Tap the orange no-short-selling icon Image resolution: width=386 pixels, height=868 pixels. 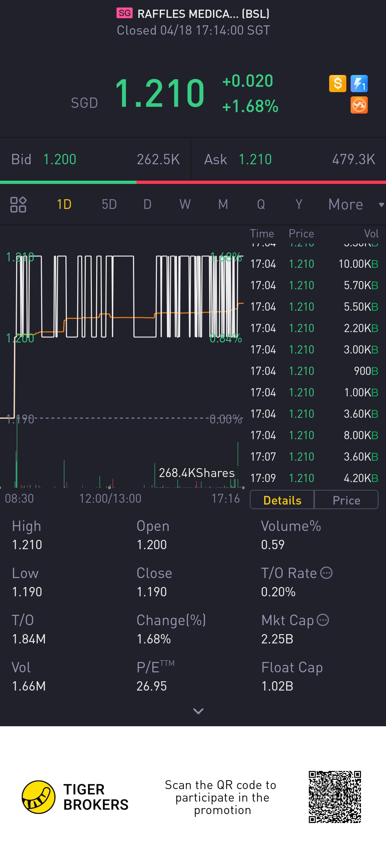tap(359, 105)
